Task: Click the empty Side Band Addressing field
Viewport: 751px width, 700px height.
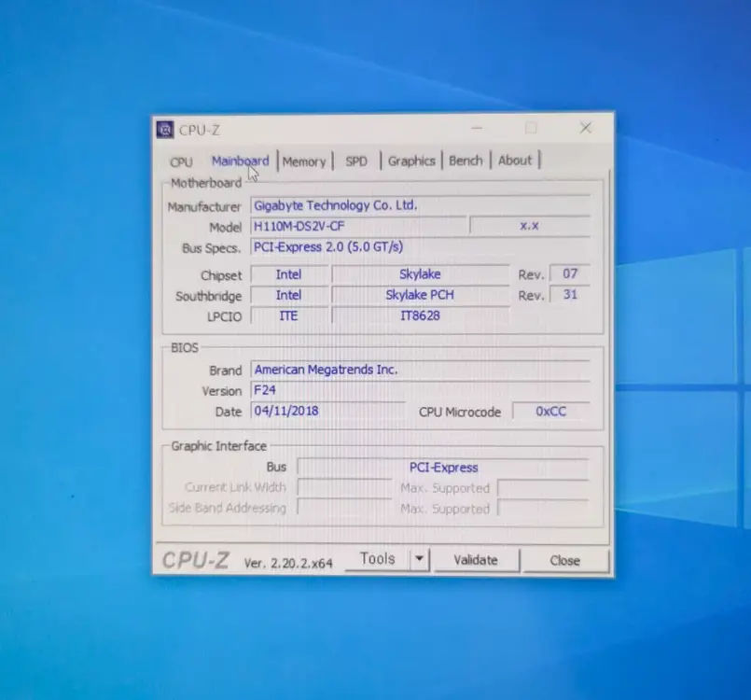Action: 344,508
